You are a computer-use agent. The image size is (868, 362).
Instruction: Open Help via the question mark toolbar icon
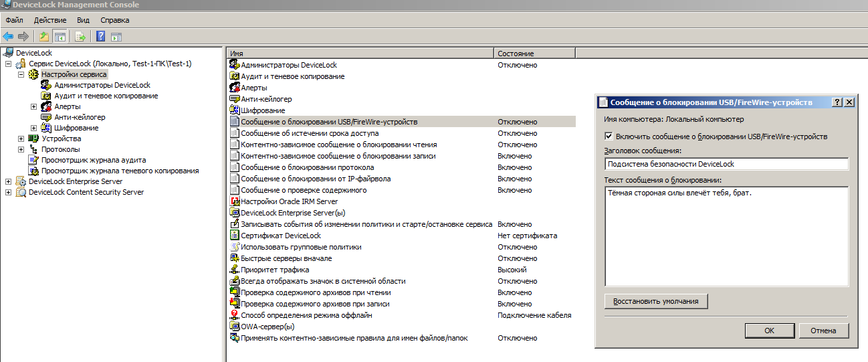pos(101,37)
